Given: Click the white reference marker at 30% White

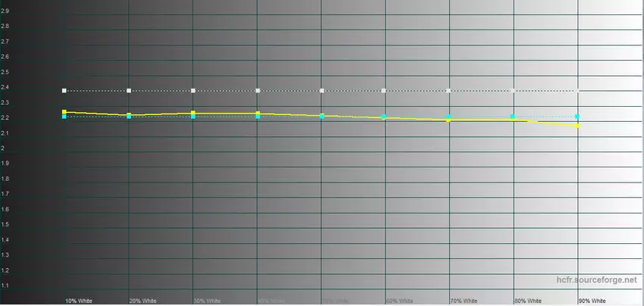Looking at the screenshot, I should [193, 91].
